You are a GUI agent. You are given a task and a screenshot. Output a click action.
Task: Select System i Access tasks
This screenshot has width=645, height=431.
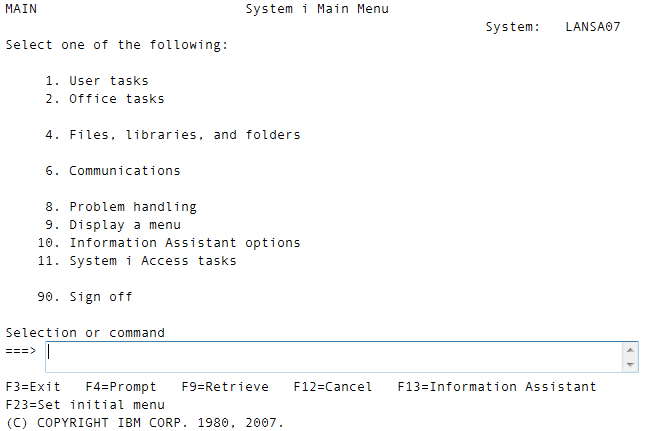[152, 261]
